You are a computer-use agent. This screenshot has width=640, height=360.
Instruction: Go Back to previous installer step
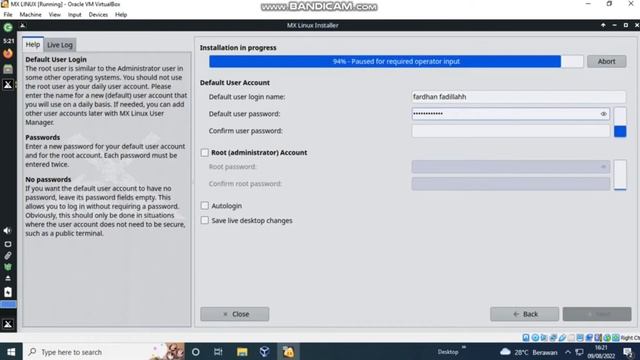pyautogui.click(x=524, y=314)
